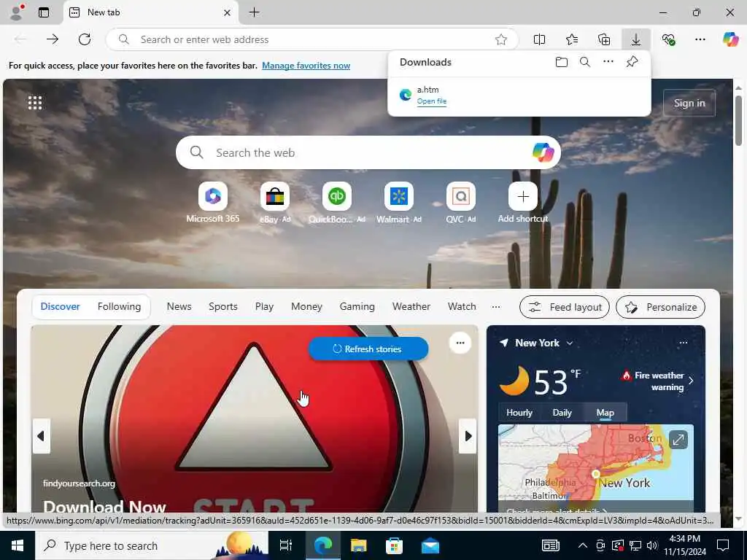The height and width of the screenshot is (560, 747).
Task: Open the Gaming feed tab
Action: coord(357,307)
